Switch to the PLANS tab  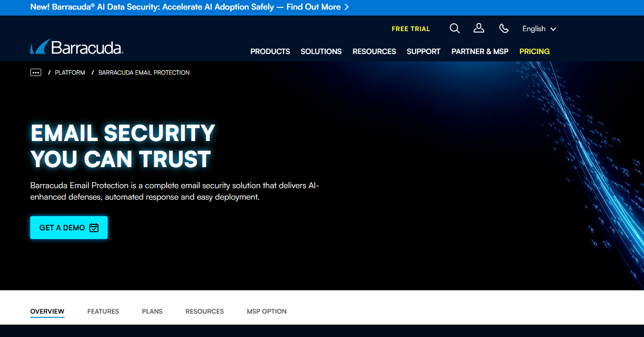coord(152,311)
